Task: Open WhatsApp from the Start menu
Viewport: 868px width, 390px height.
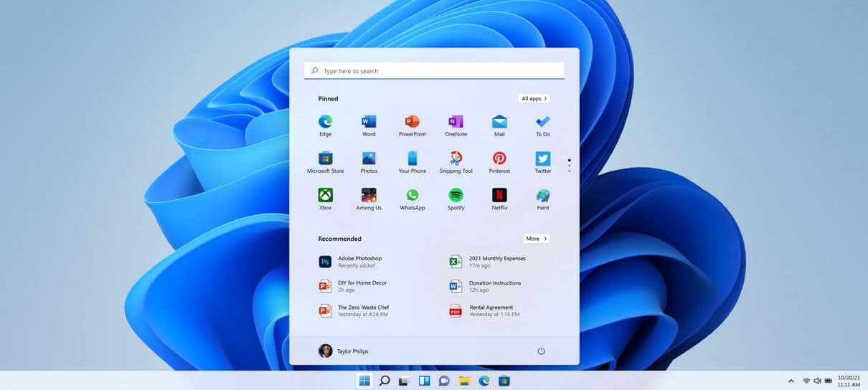Action: pyautogui.click(x=412, y=198)
